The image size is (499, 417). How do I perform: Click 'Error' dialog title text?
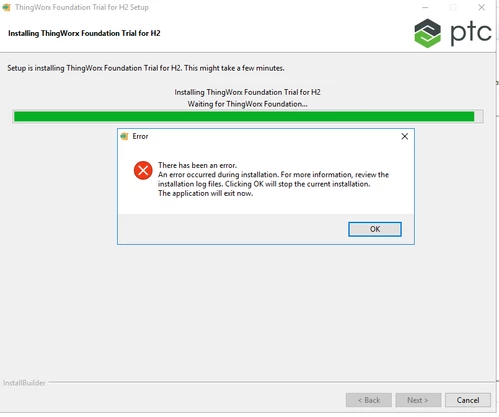140,136
